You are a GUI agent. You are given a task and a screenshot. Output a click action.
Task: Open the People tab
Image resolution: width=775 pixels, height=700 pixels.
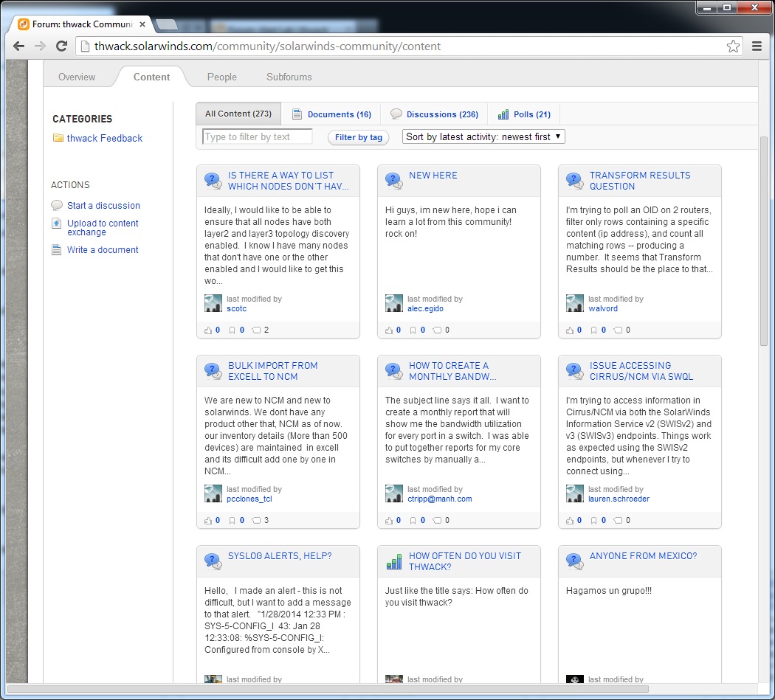(x=222, y=77)
